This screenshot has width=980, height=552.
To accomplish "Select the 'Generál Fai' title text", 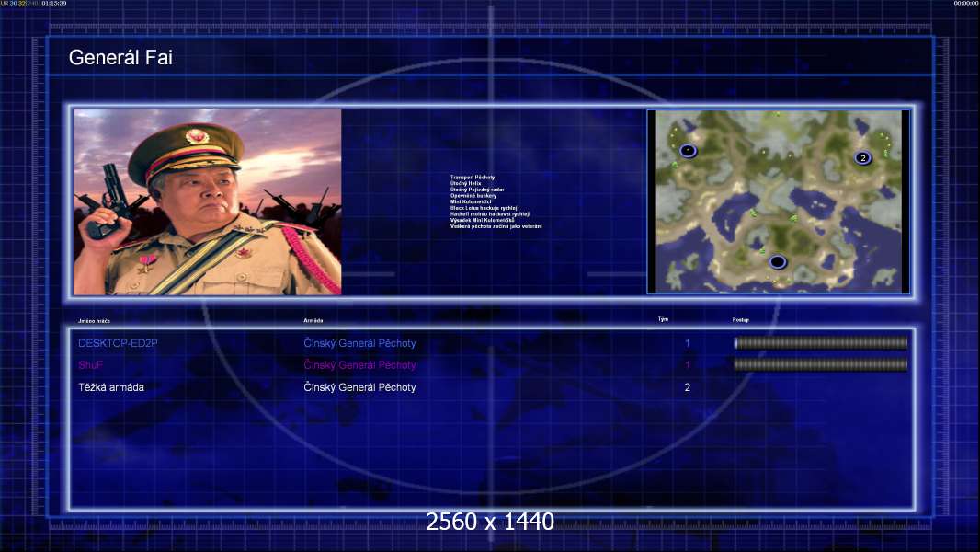I will click(x=120, y=58).
